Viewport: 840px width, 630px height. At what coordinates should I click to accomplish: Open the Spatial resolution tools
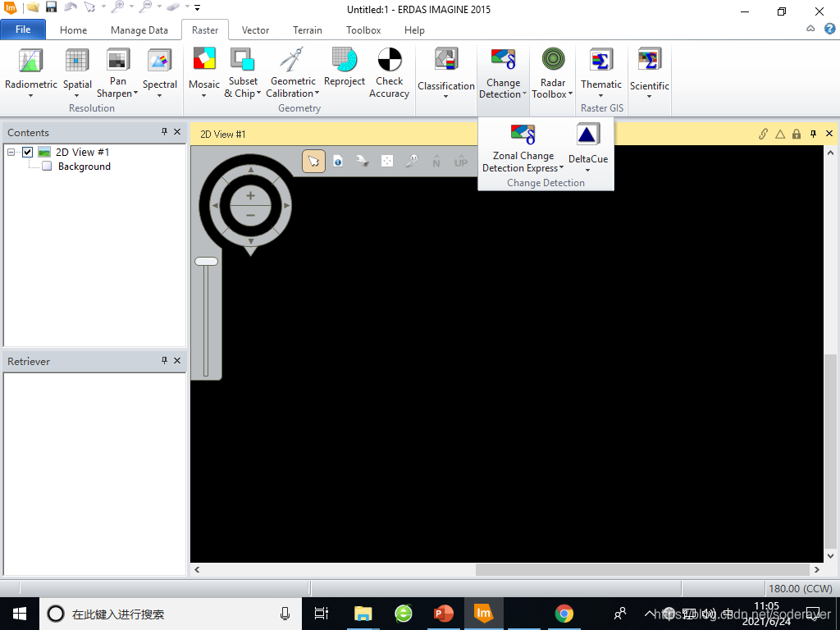(77, 72)
